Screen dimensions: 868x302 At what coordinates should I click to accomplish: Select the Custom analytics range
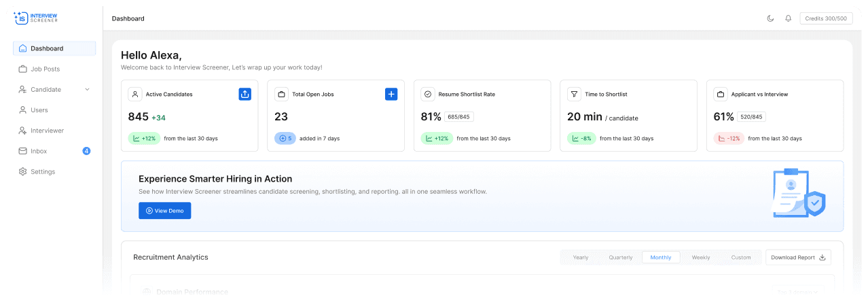(x=741, y=257)
